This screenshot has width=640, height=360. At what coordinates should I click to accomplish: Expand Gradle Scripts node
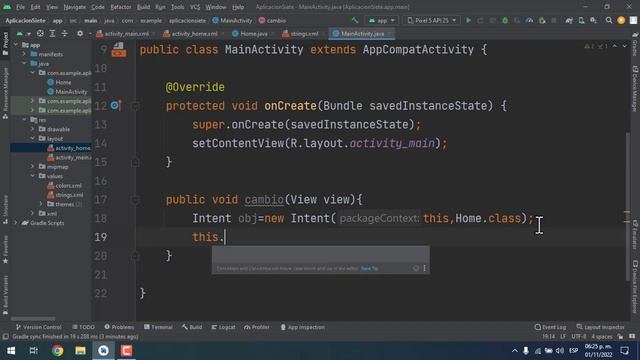pos(16,223)
